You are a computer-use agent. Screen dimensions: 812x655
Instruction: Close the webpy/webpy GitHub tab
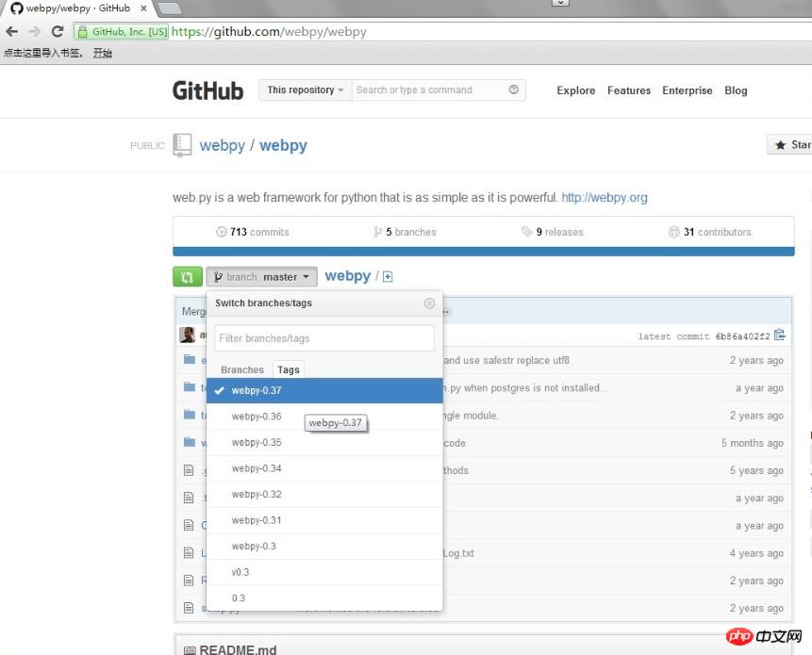(x=143, y=8)
